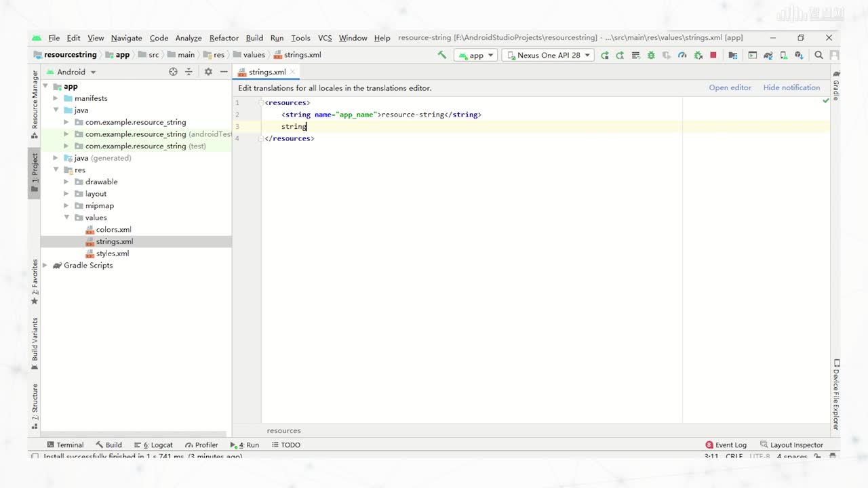The height and width of the screenshot is (488, 868).
Task: Open Project Structure icon in toolbar
Action: pos(732,55)
